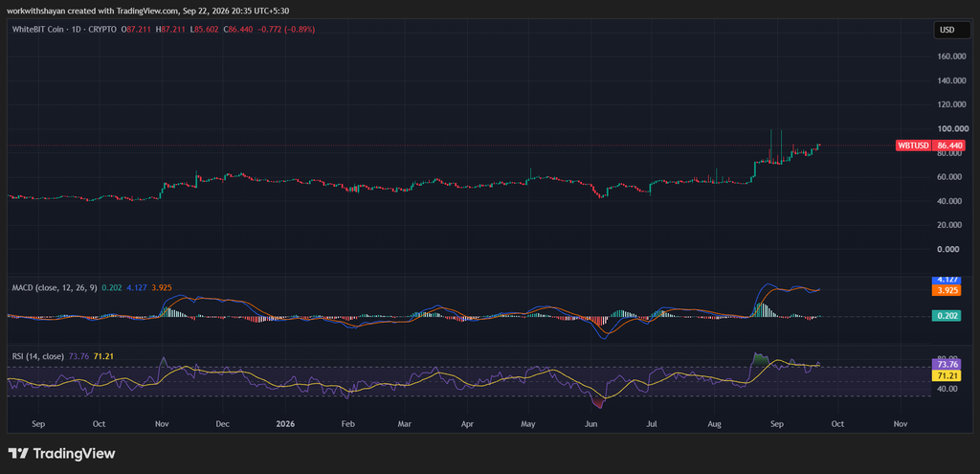Click the 160.000 price axis label
Screen dimensions: 980x474
click(952, 56)
